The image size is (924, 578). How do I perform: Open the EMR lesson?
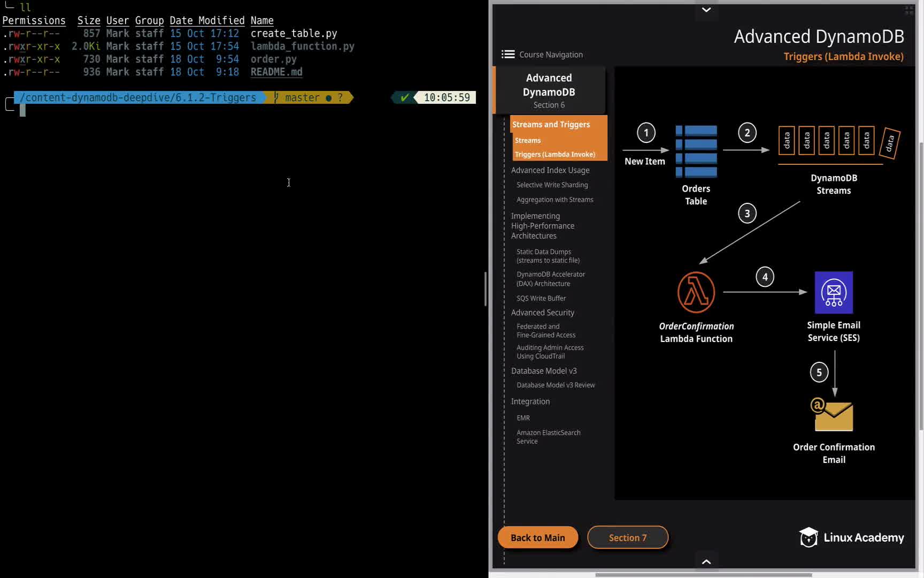pos(523,418)
